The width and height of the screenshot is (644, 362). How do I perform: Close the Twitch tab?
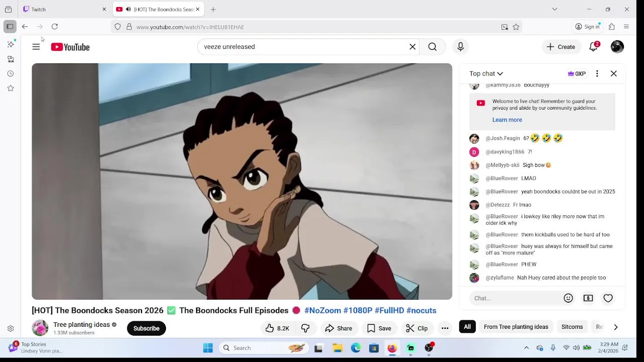point(104,9)
